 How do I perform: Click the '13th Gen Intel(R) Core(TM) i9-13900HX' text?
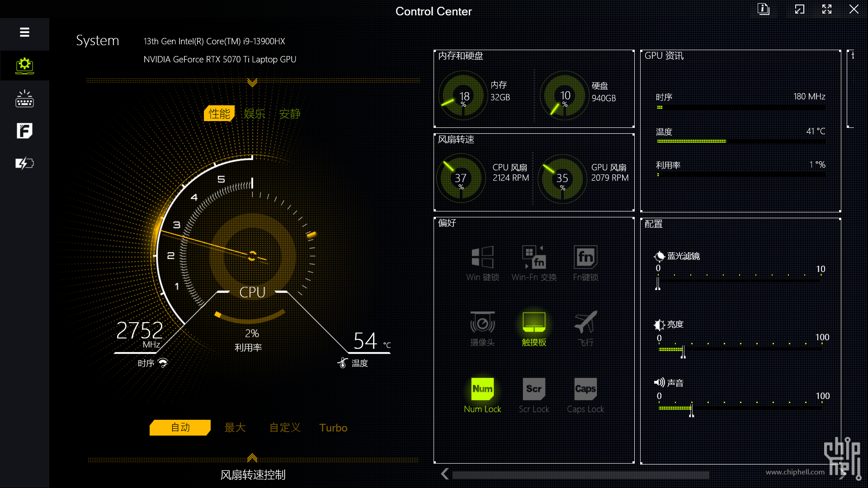pos(214,41)
